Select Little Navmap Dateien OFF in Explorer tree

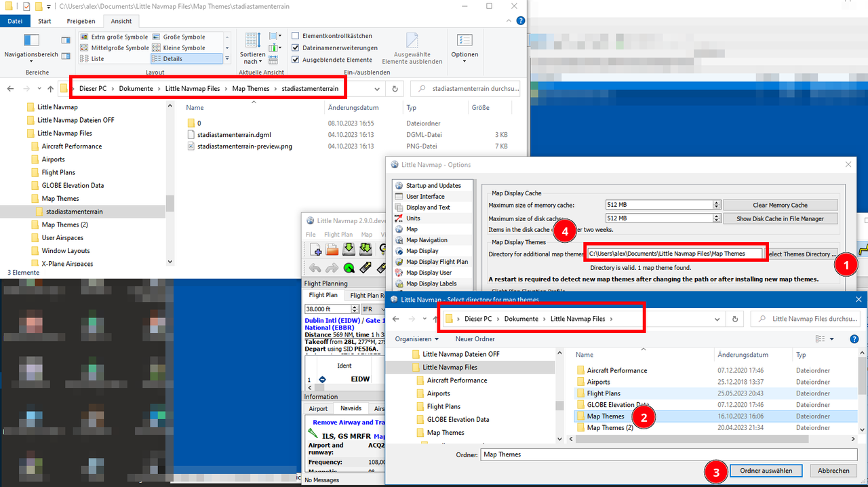[75, 120]
